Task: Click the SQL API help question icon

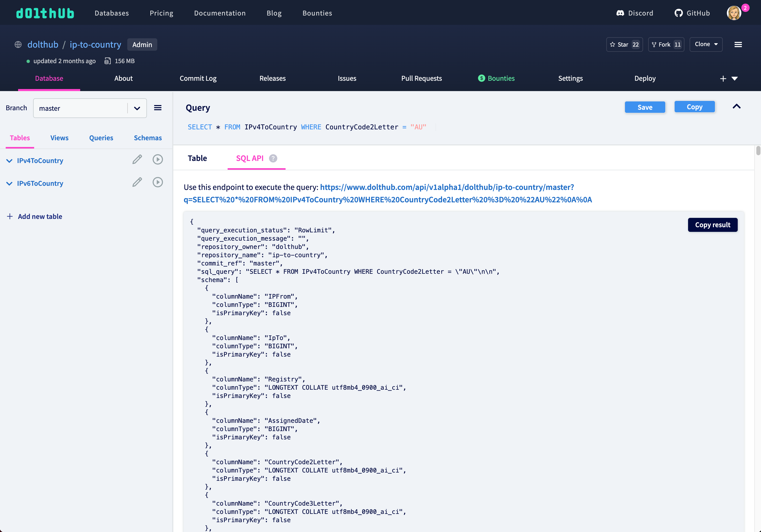Action: [x=273, y=158]
